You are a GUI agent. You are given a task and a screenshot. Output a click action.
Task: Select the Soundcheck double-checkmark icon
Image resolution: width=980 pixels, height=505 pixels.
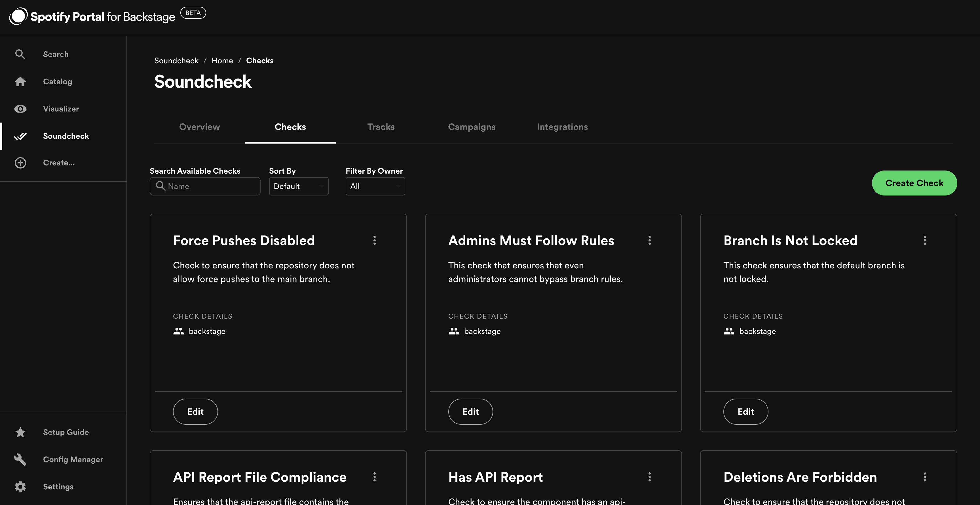[20, 136]
